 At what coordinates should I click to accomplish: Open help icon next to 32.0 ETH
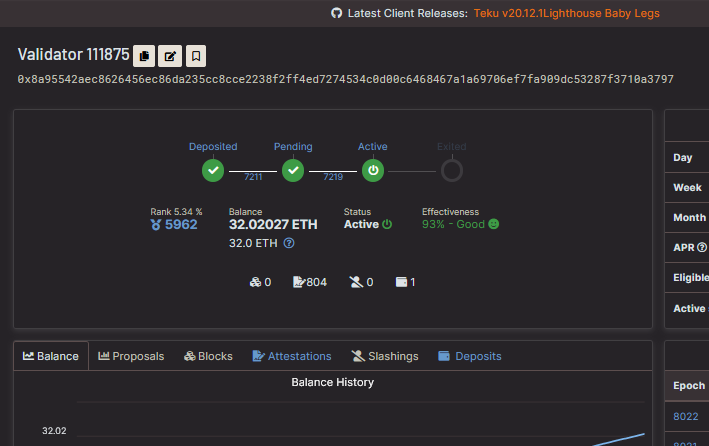(289, 243)
